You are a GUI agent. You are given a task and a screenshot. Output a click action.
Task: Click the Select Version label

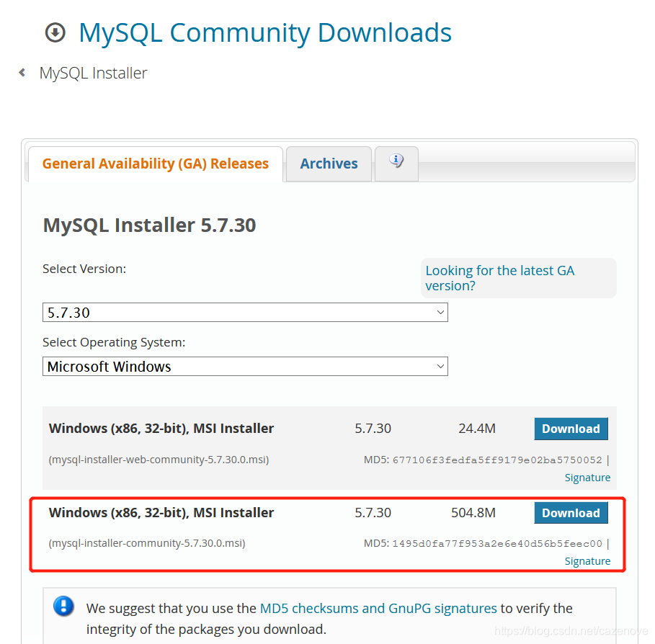point(84,269)
